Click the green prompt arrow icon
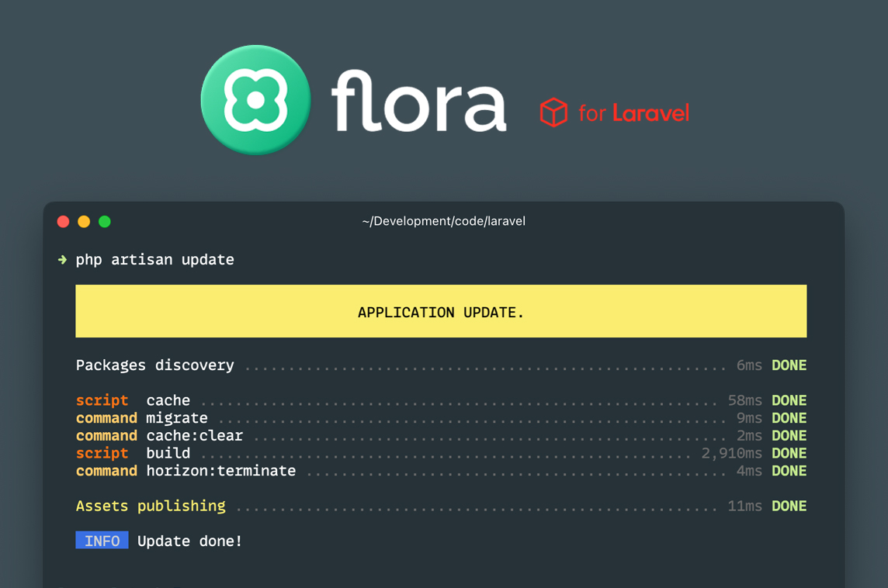 pyautogui.click(x=62, y=260)
